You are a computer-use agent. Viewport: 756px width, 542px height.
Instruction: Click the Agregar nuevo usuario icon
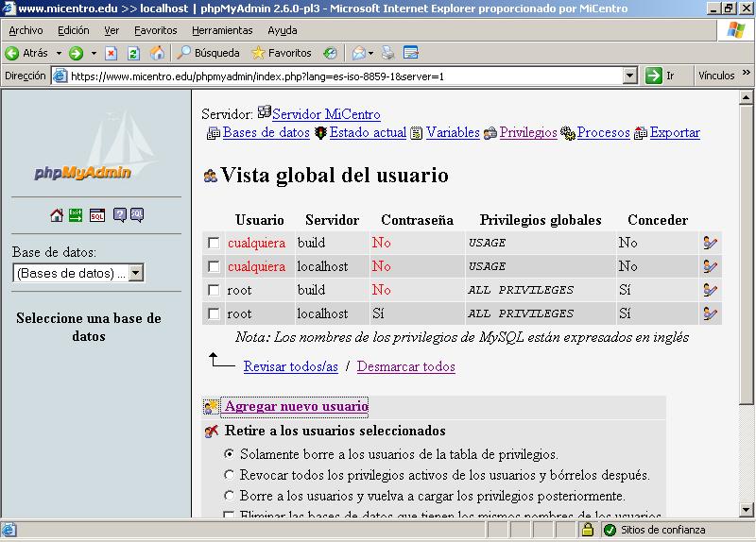(211, 407)
